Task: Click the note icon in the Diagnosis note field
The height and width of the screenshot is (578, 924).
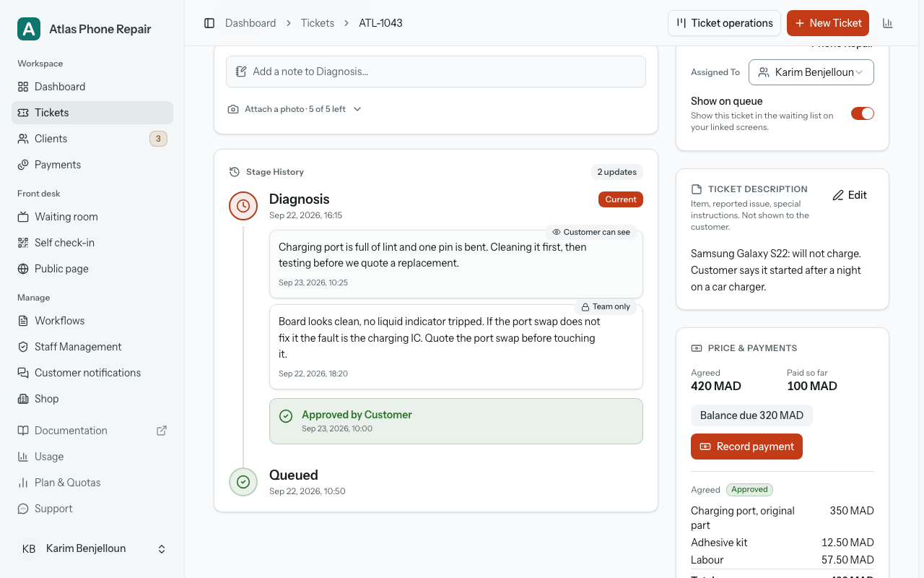Action: tap(241, 72)
